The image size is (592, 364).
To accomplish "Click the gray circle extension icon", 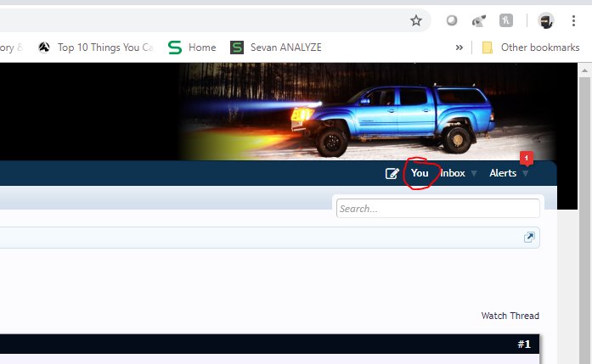I will click(x=452, y=20).
